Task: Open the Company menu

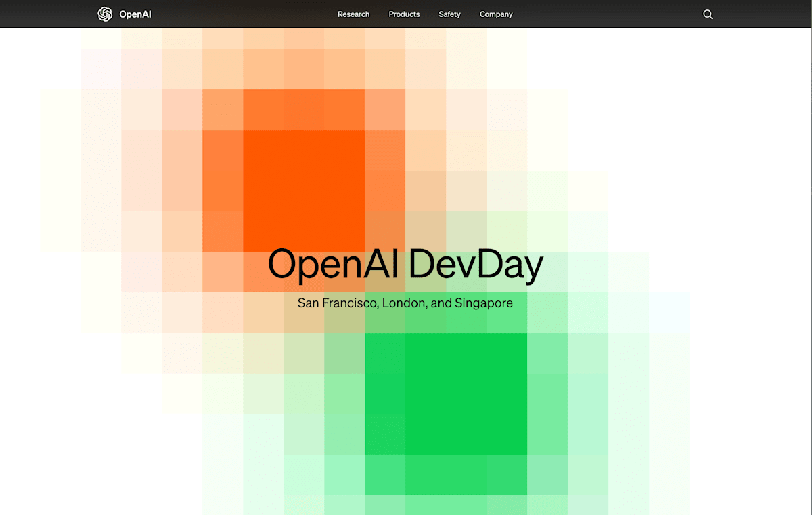Action: (496, 14)
